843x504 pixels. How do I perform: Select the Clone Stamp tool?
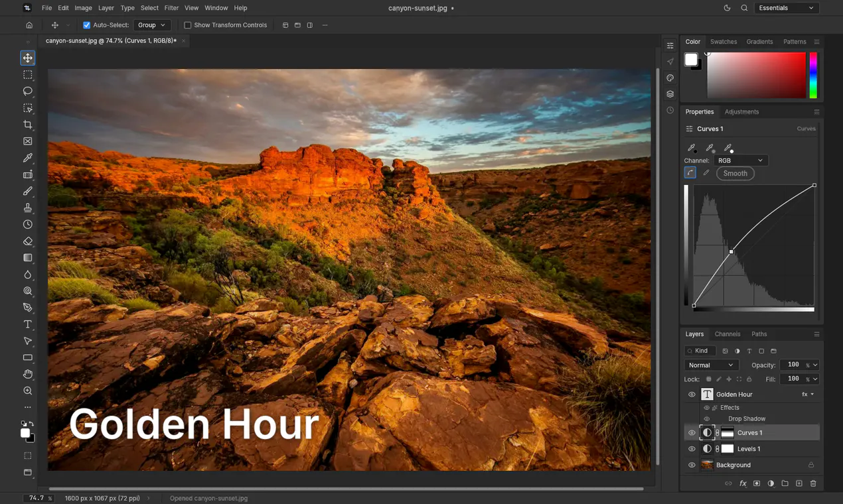[27, 208]
